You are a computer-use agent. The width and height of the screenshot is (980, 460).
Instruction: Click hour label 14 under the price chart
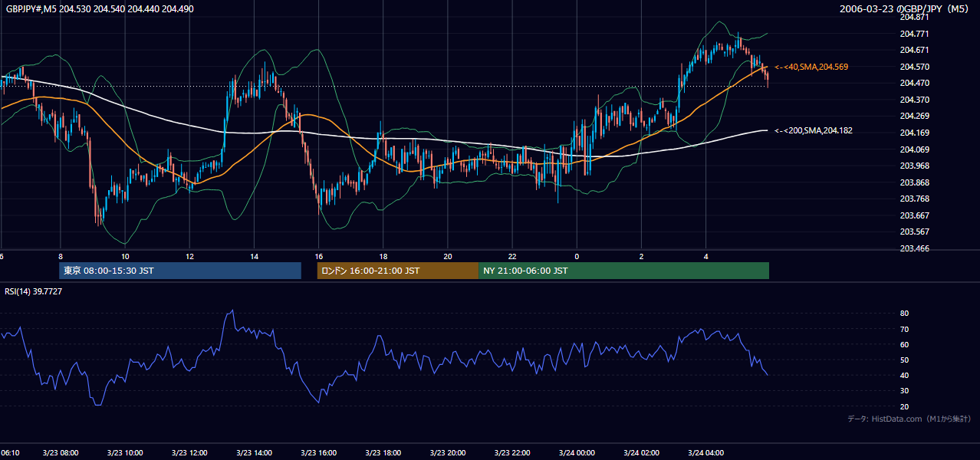255,256
